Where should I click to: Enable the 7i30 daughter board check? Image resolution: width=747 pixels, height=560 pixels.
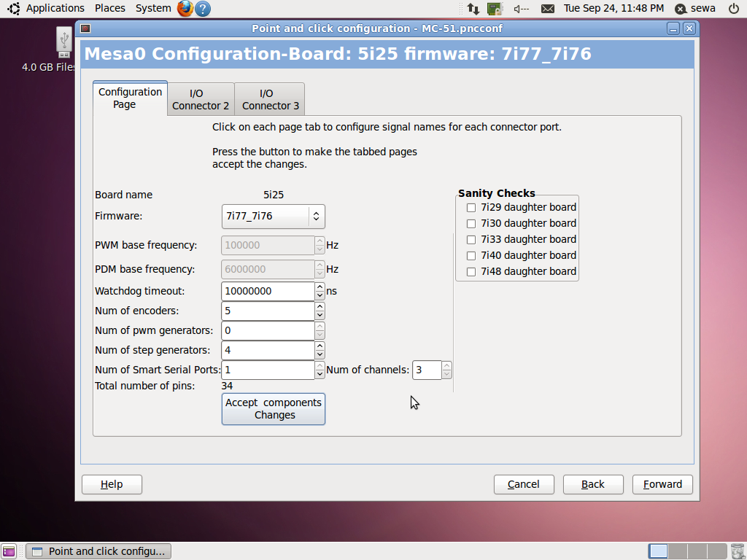pyautogui.click(x=471, y=224)
